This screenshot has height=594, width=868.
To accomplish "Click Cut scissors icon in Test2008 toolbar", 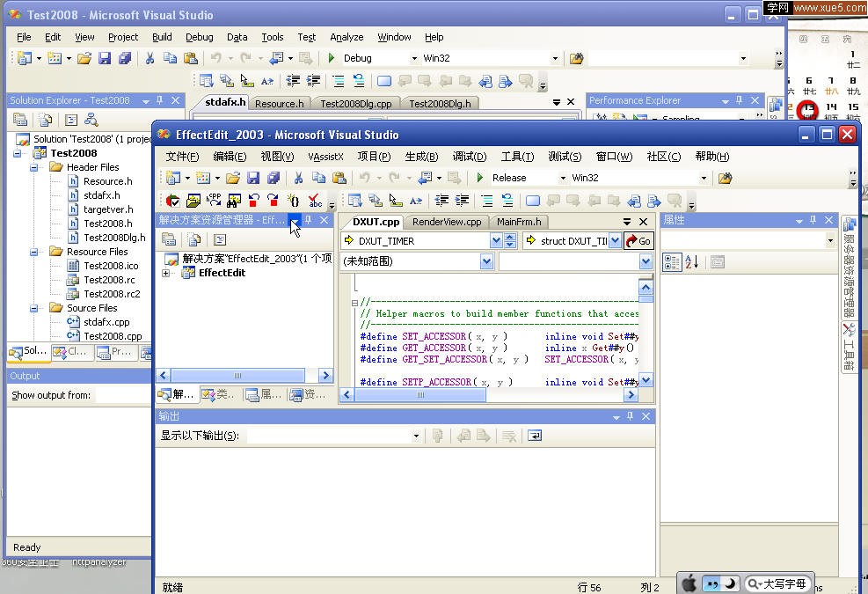I will coord(150,58).
